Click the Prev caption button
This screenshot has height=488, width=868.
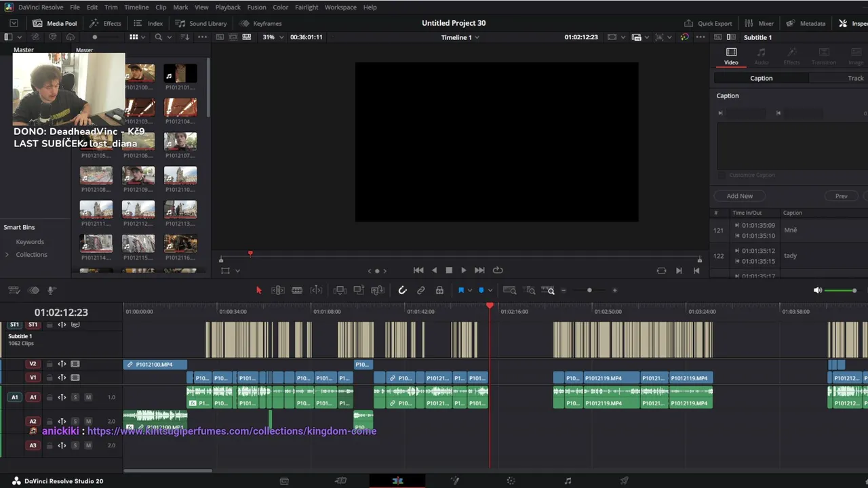pos(841,196)
